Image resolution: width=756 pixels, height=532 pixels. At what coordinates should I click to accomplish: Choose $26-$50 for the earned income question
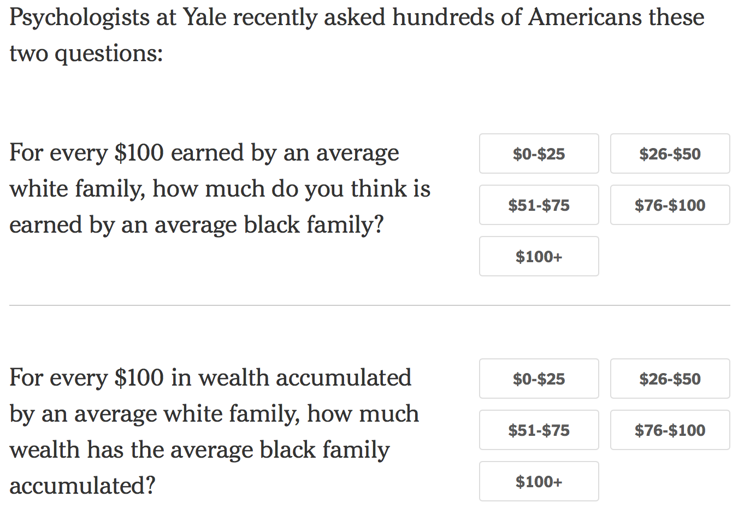670,154
